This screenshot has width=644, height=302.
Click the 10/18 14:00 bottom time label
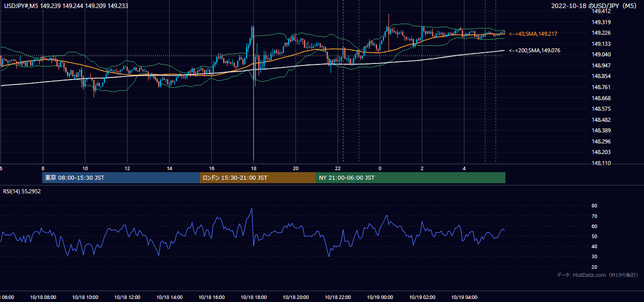tap(169, 297)
